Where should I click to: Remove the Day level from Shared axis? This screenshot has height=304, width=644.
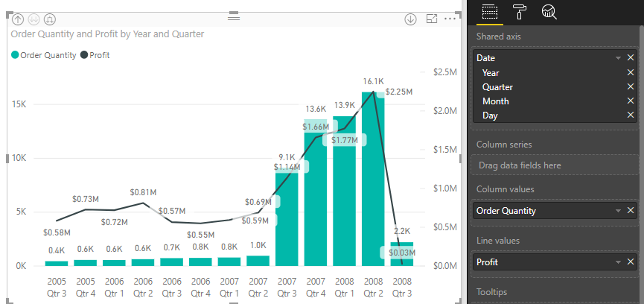631,115
